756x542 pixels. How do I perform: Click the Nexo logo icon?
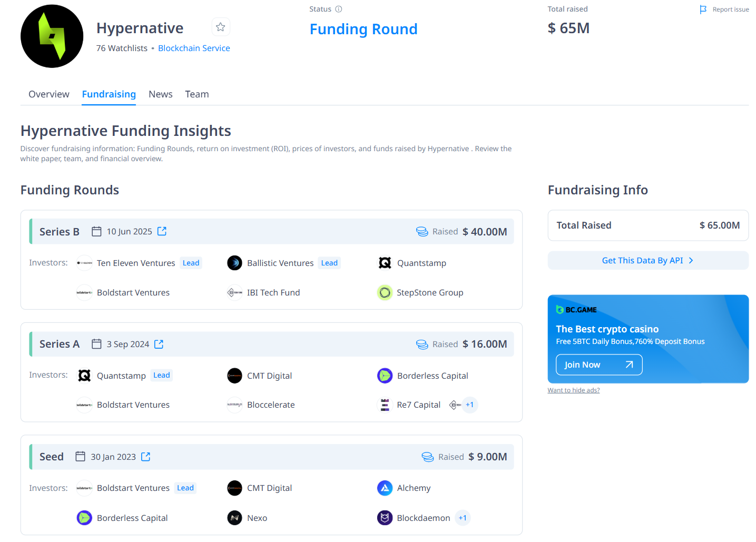234,518
